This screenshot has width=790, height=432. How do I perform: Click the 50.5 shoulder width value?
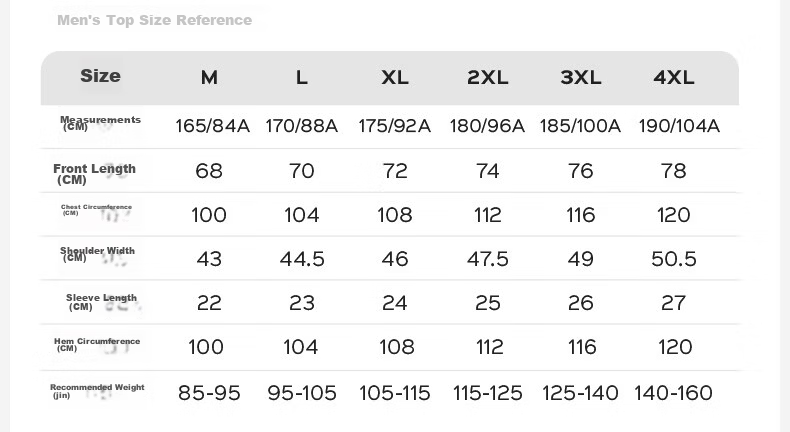point(674,259)
